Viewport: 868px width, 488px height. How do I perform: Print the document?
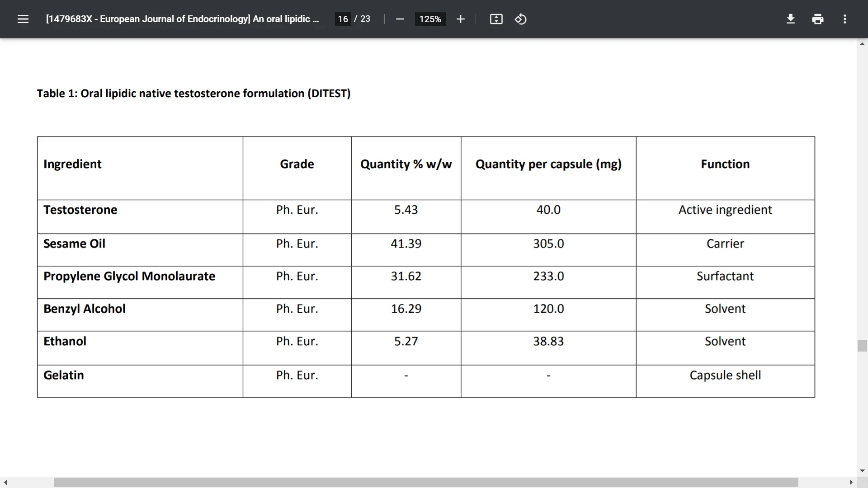click(817, 19)
